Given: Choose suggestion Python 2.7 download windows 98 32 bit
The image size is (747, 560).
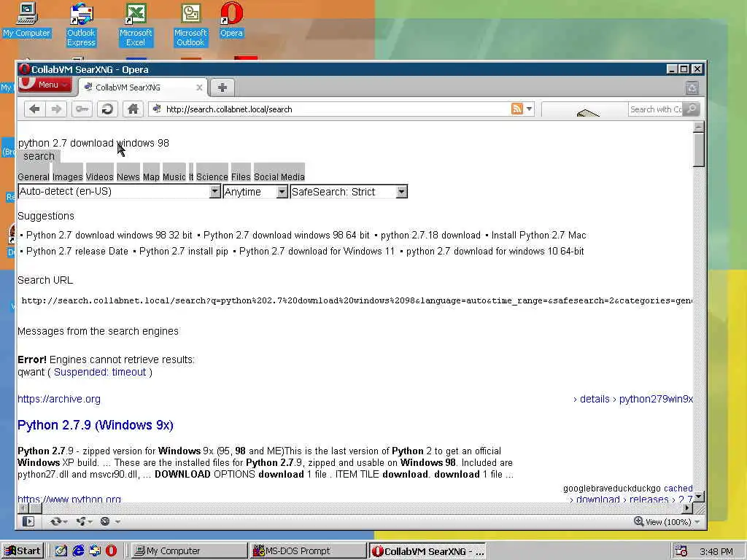Looking at the screenshot, I should [109, 236].
